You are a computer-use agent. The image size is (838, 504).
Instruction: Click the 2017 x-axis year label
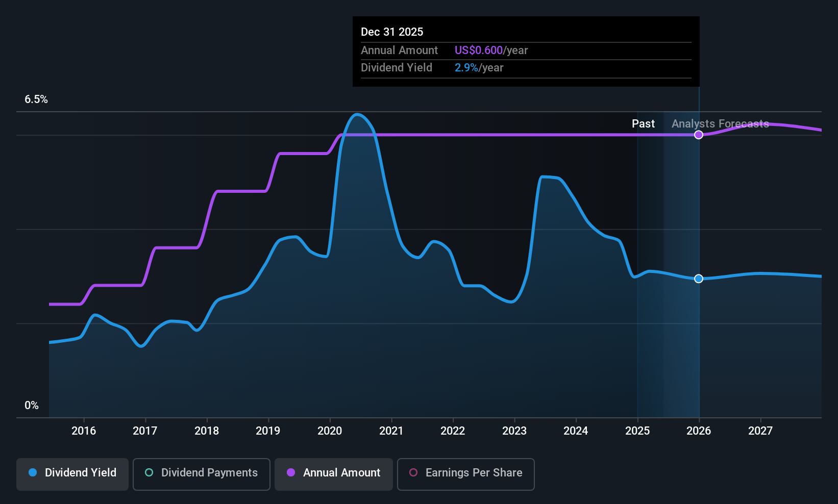(145, 431)
